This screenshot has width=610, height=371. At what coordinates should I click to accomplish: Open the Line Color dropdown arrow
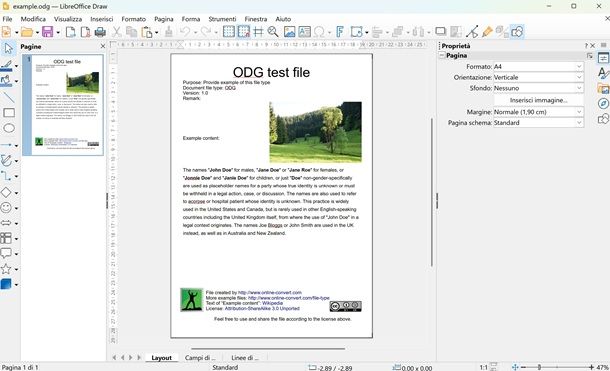tap(16, 66)
